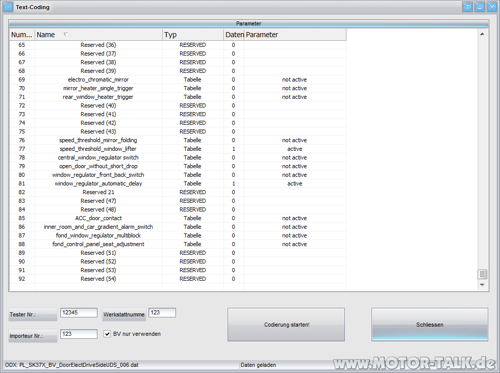
Task: Select the ACC_door_contact parameter row
Action: (x=178, y=218)
